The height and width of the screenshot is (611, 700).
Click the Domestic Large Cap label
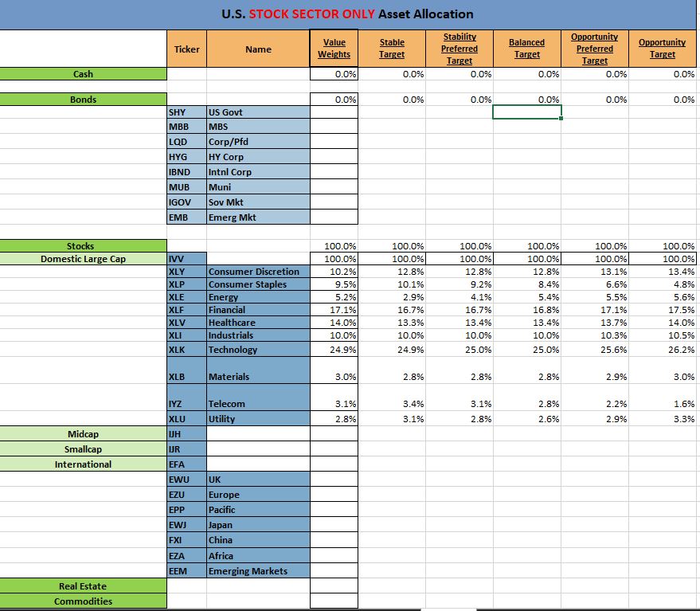pos(83,259)
